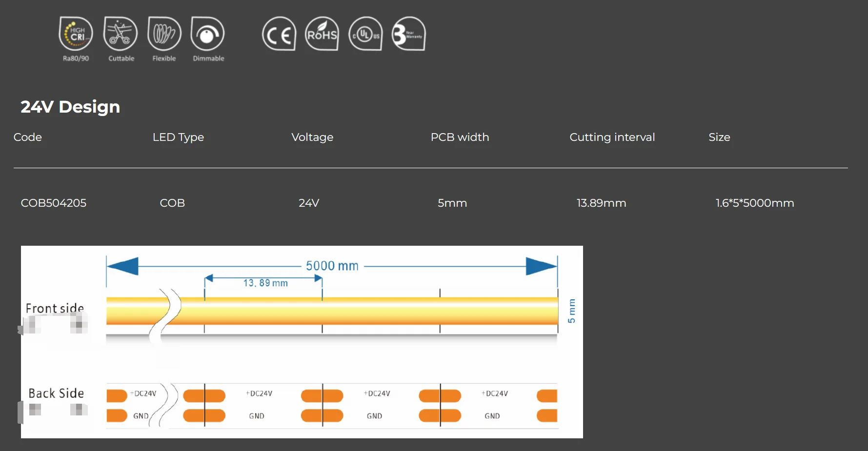Click the 24V Design section heading
Viewport: 868px width, 451px height.
[70, 107]
